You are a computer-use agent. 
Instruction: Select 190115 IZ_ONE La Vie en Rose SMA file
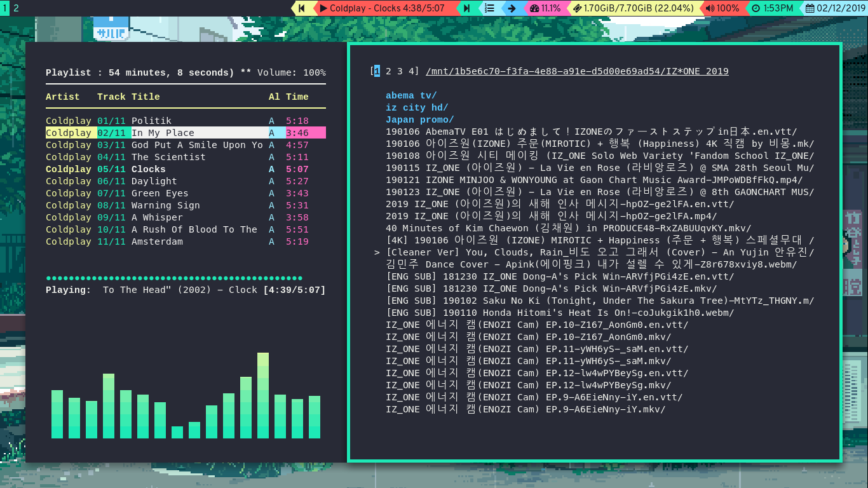[x=600, y=168]
